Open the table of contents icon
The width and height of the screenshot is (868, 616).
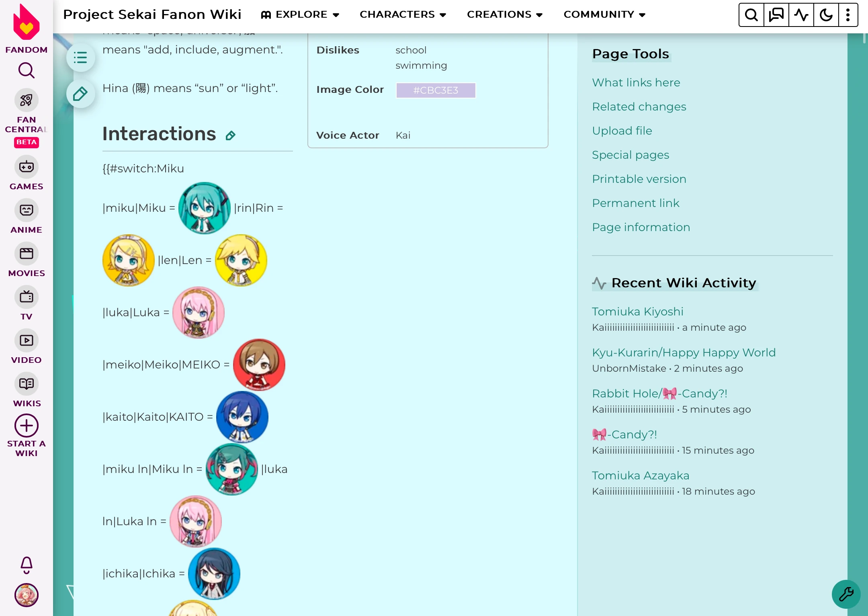pyautogui.click(x=80, y=57)
